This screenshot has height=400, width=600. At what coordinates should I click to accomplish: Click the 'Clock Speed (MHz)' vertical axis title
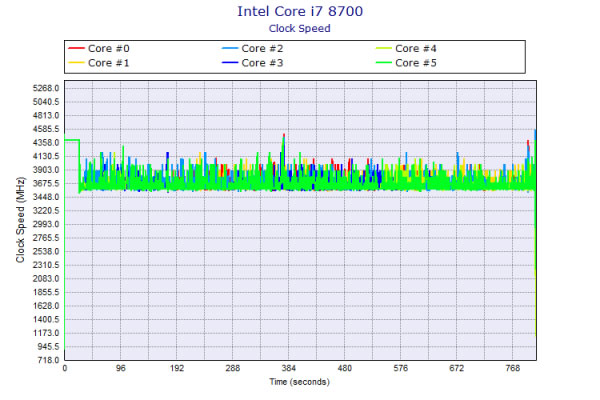[20, 220]
